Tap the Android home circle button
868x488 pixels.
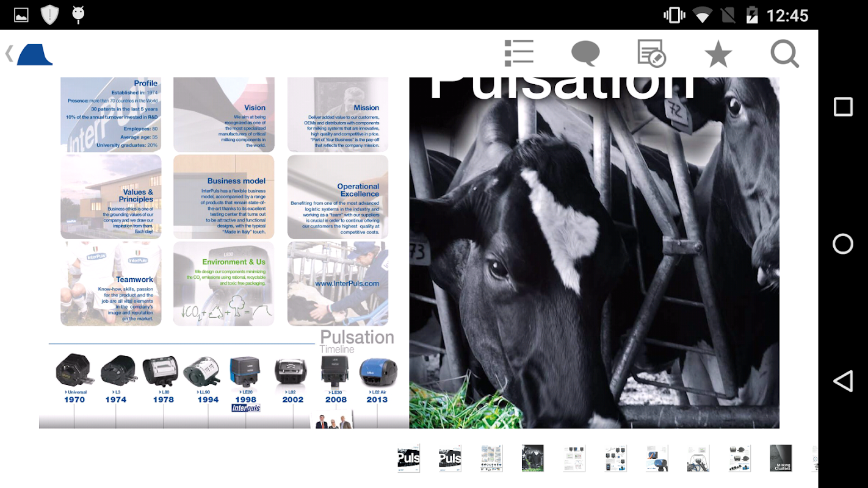click(843, 244)
